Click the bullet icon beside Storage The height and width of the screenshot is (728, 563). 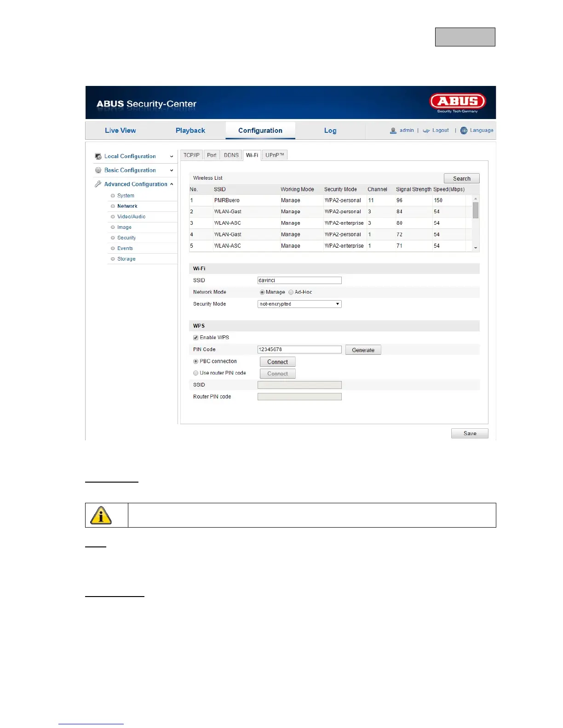113,259
